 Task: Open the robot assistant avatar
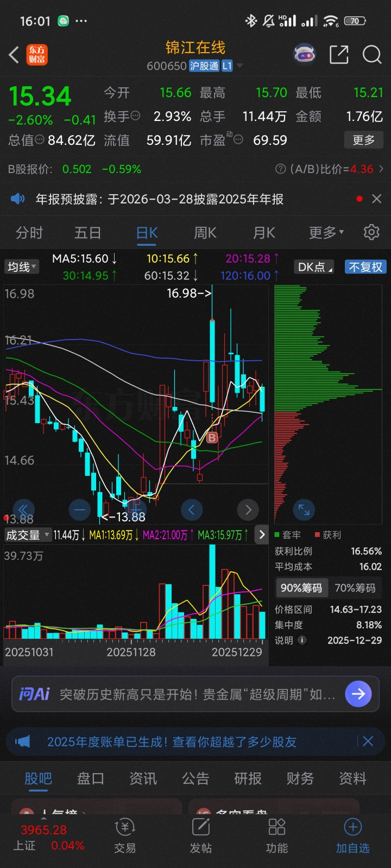point(305,54)
